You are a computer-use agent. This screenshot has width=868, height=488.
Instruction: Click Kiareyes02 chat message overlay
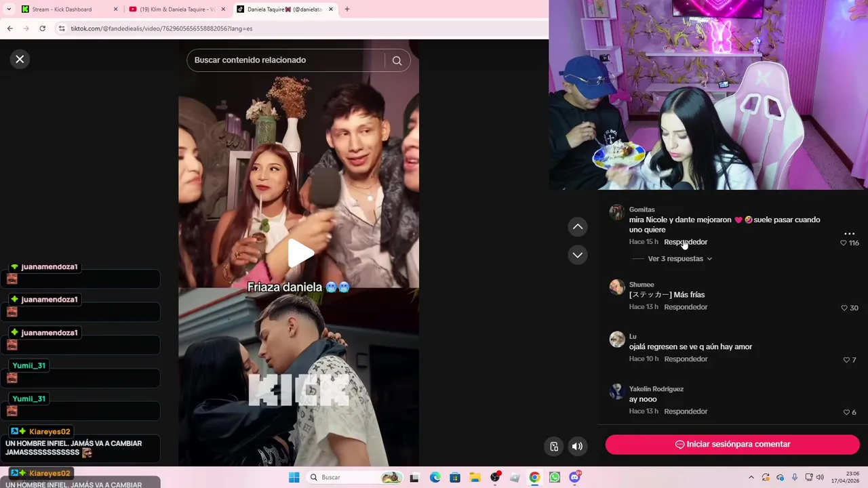tap(80, 448)
